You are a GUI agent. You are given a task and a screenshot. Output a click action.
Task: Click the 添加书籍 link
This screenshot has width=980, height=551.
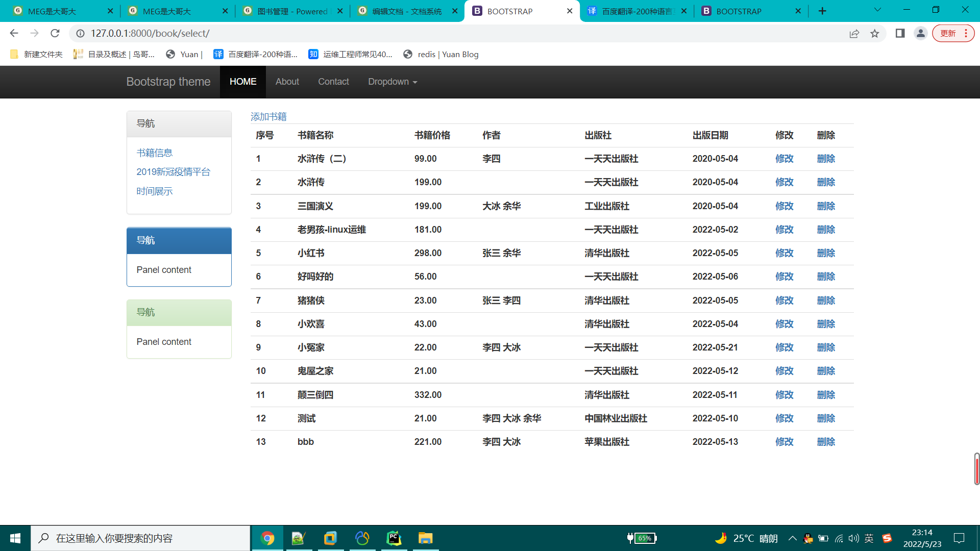(x=268, y=117)
